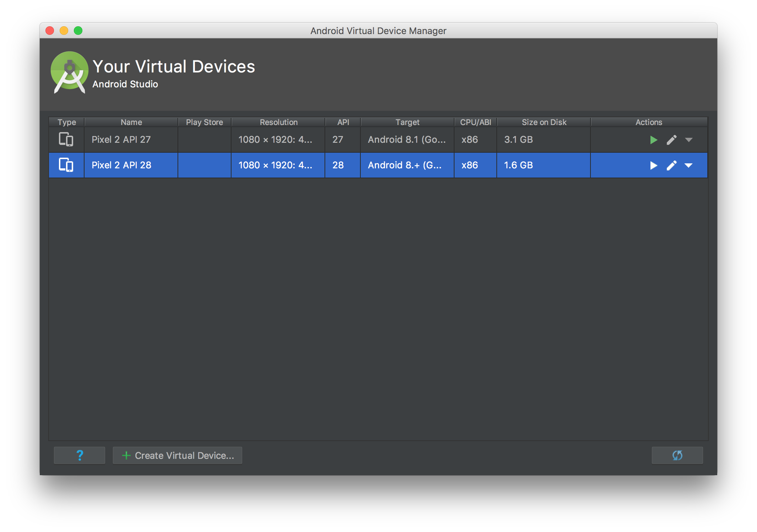Refresh the virtual device list
This screenshot has width=757, height=532.
coord(677,455)
